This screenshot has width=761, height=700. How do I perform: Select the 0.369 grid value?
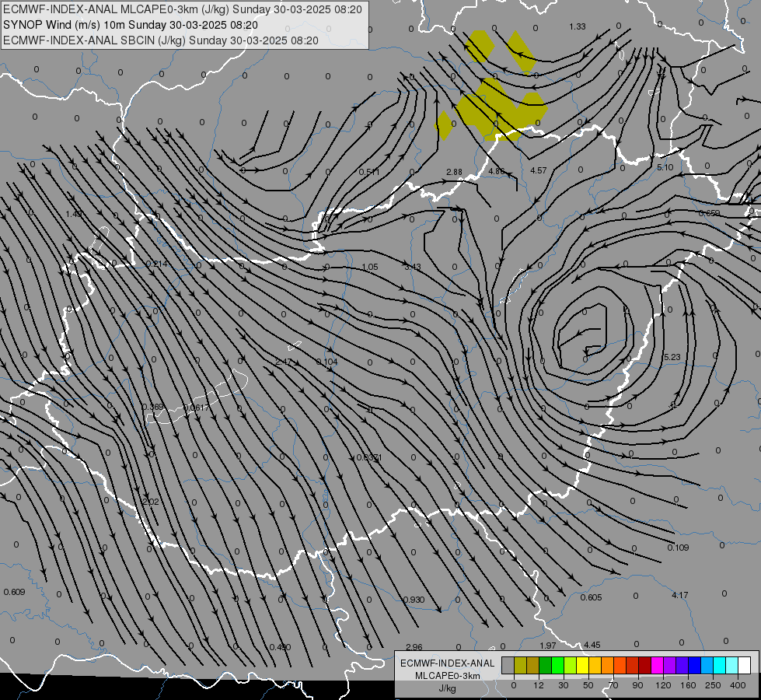[x=153, y=407]
